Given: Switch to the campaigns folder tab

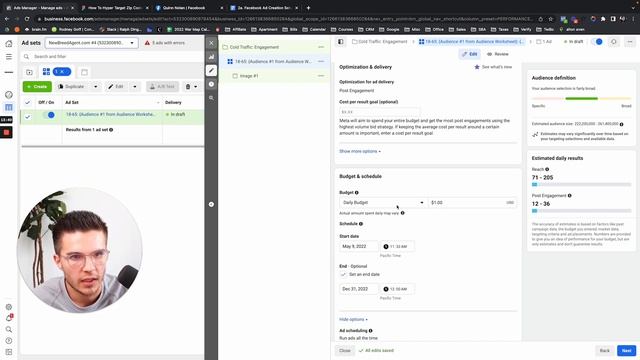Looking at the screenshot, I should point(29,72).
